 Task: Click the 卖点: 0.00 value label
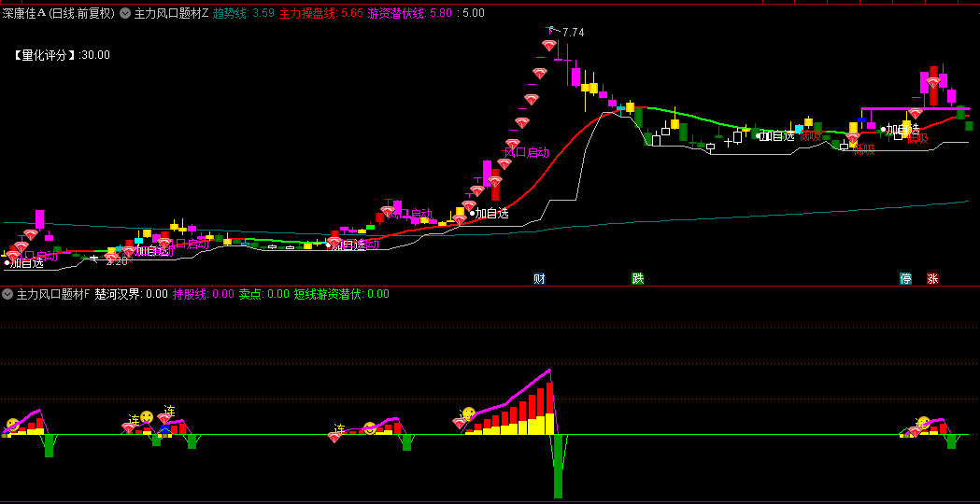[263, 293]
